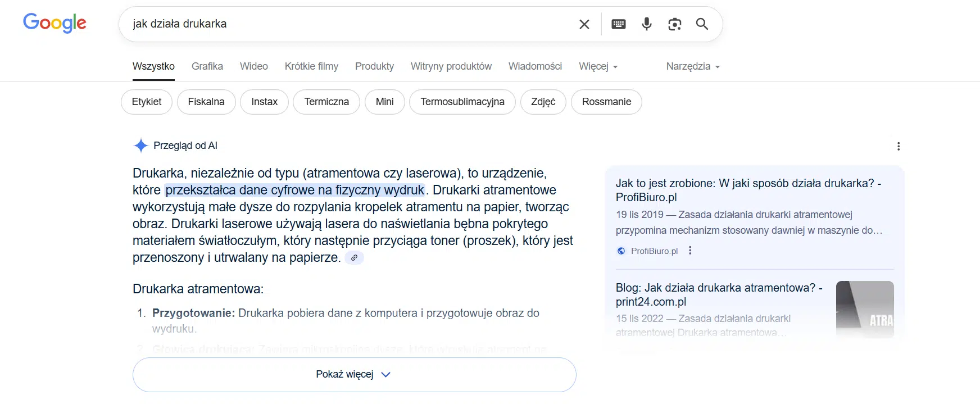Viewport: 980px width, 404px height.
Task: Open ProfiBiuro.pl result three-dot menu
Action: click(x=690, y=251)
